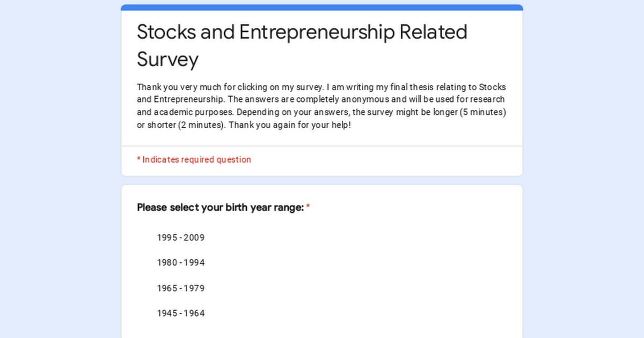Click the red asterisk before 'Indicates required question'
Image resolution: width=644 pixels, height=338 pixels.
[138, 159]
